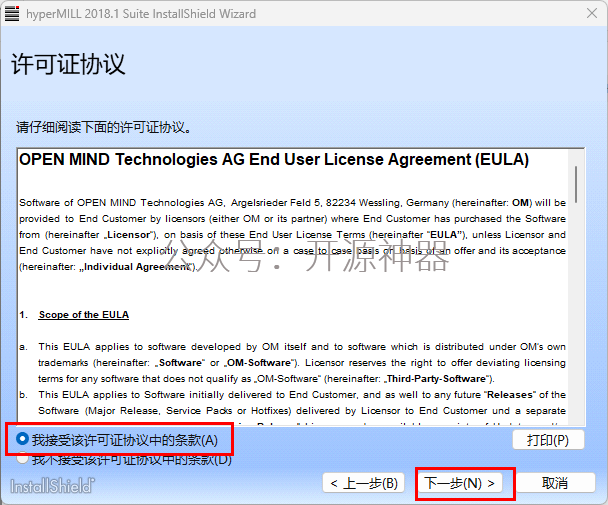Click the bold word 'Releases' in paragraph b
The width and height of the screenshot is (608, 505).
[x=510, y=394]
